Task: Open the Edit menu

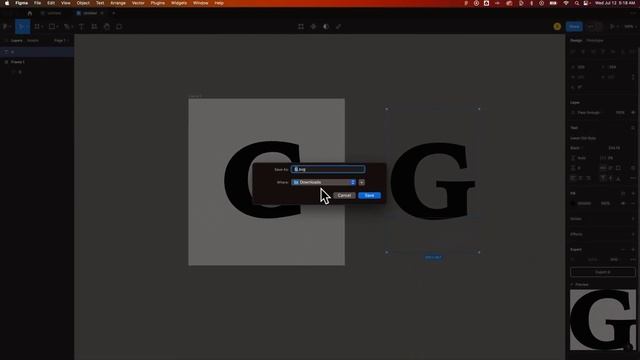Action: [51, 3]
